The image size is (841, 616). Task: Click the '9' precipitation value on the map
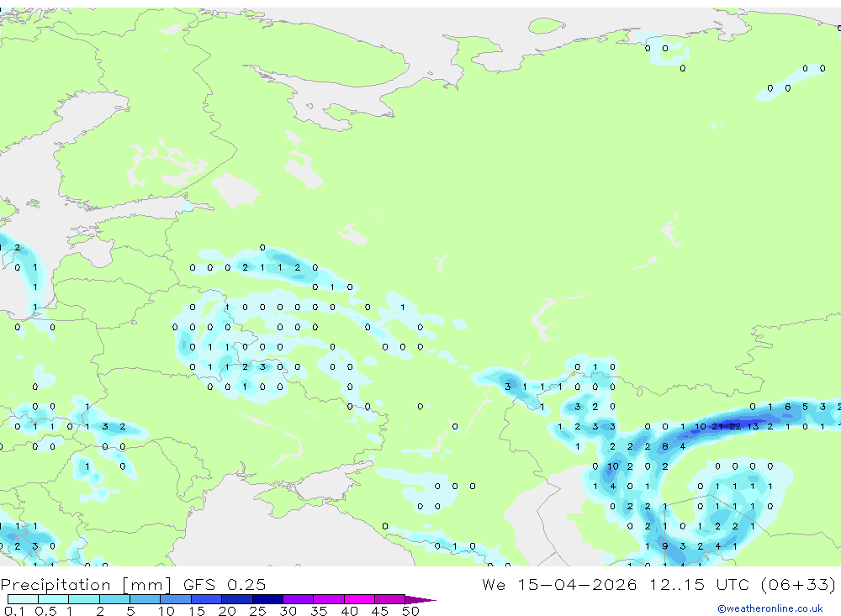(x=665, y=546)
